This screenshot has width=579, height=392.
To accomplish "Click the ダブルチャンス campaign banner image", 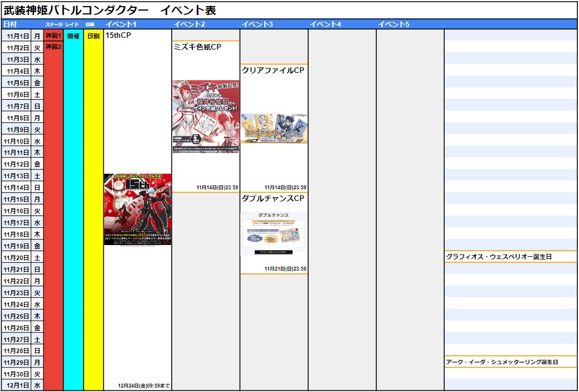I will click(274, 233).
